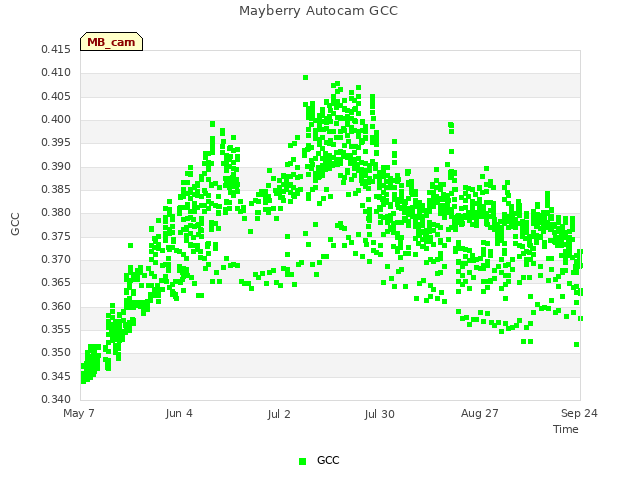Click the chart title Mayberry Autocam GCC

click(318, 11)
